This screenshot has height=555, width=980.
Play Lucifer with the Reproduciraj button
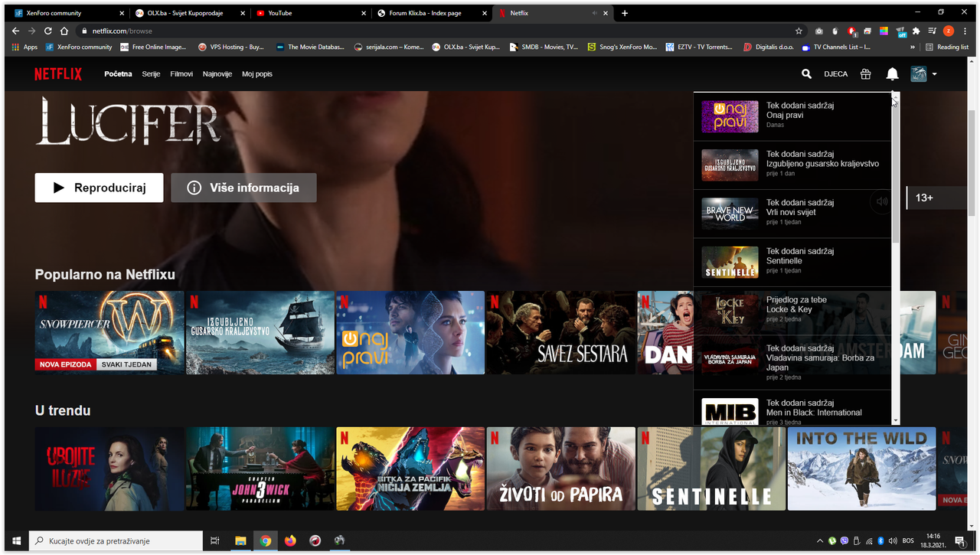(x=99, y=188)
